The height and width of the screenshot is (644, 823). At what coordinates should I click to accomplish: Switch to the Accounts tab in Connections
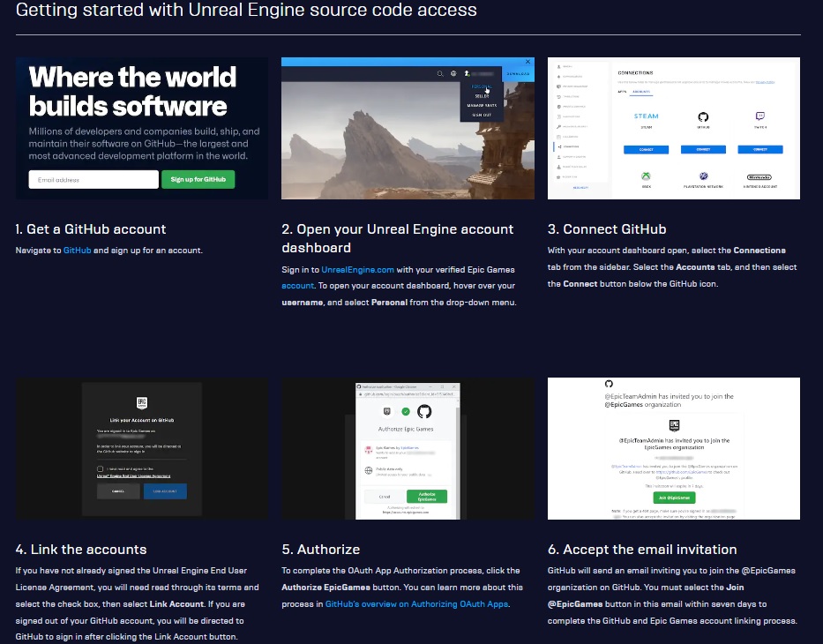pyautogui.click(x=641, y=92)
